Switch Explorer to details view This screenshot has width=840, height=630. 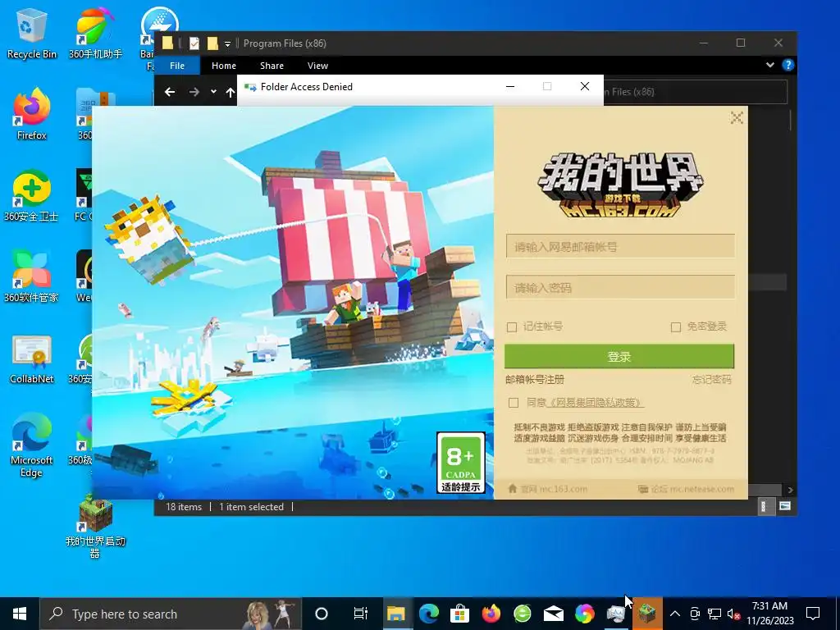click(x=764, y=507)
